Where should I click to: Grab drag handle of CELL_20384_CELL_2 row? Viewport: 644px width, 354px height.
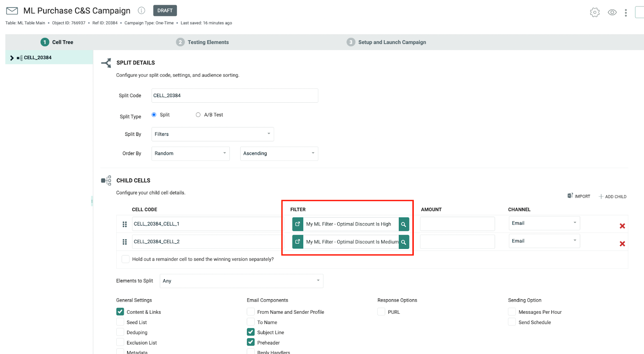point(125,242)
